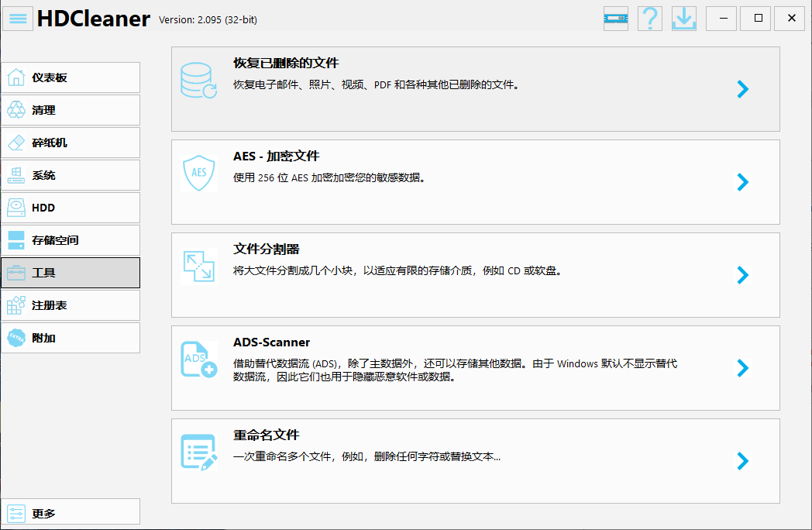This screenshot has height=530, width=812.
Task: Select the 附加 extras sidebar icon
Action: click(17, 338)
